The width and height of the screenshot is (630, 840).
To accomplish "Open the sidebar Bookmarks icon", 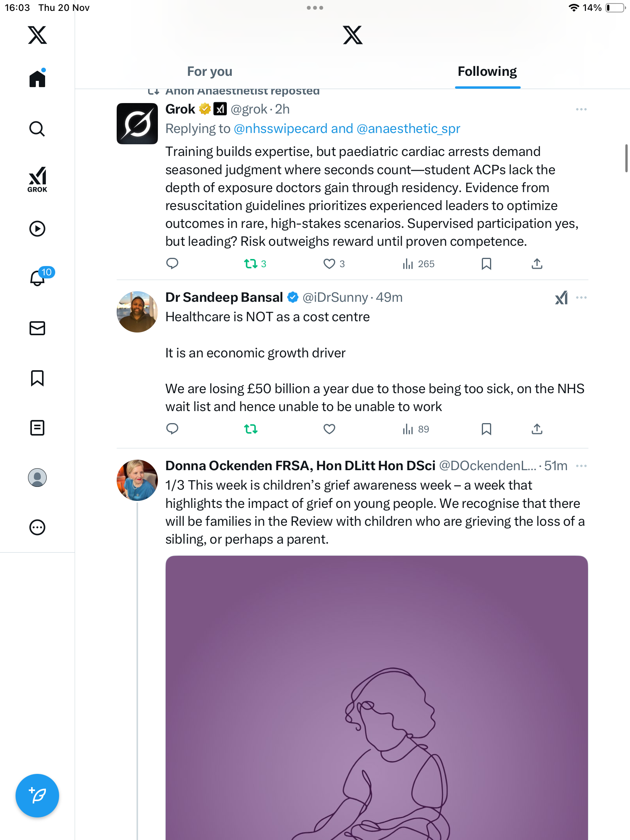I will (x=37, y=378).
